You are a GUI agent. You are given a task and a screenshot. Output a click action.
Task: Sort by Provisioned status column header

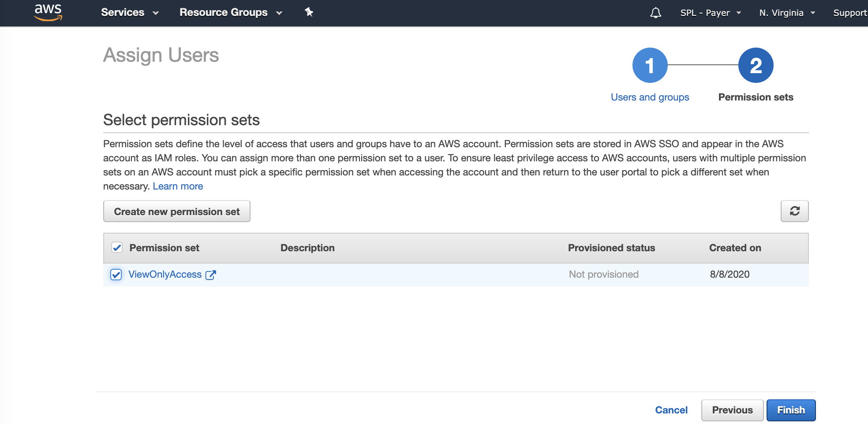pos(611,248)
